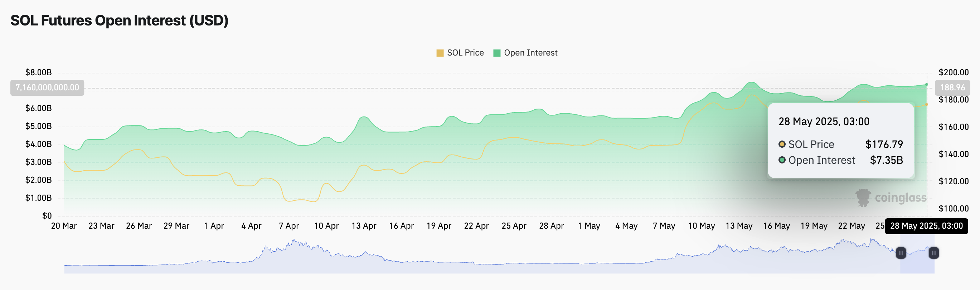Click the right range slider handle
The image size is (980, 290).
tap(933, 253)
